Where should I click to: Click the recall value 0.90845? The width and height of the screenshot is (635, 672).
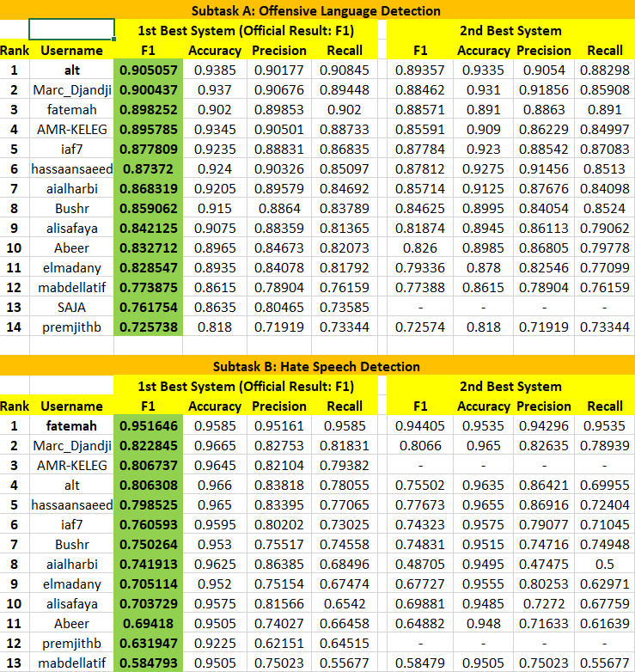[344, 70]
